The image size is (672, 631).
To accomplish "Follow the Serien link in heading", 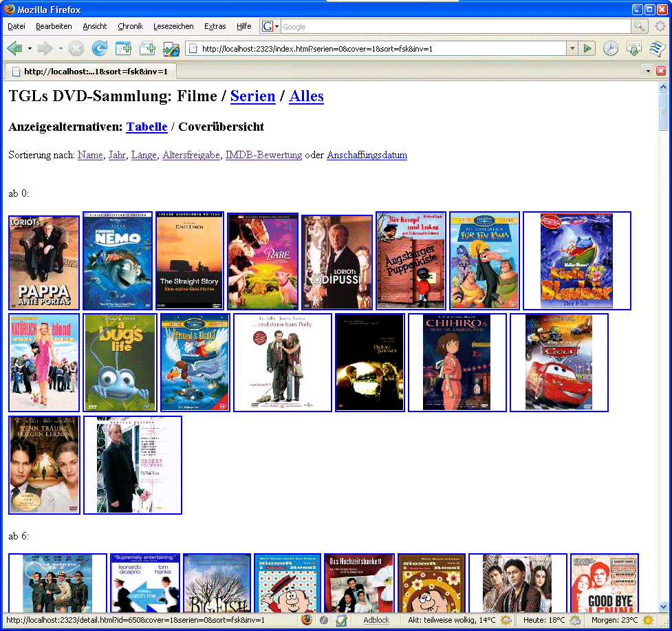I will pos(253,96).
